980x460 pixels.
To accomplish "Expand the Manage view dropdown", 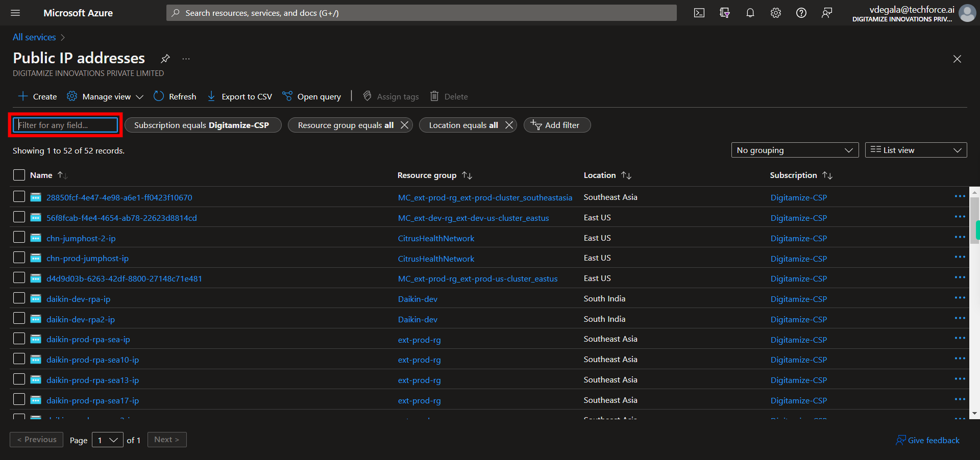I will click(x=106, y=96).
